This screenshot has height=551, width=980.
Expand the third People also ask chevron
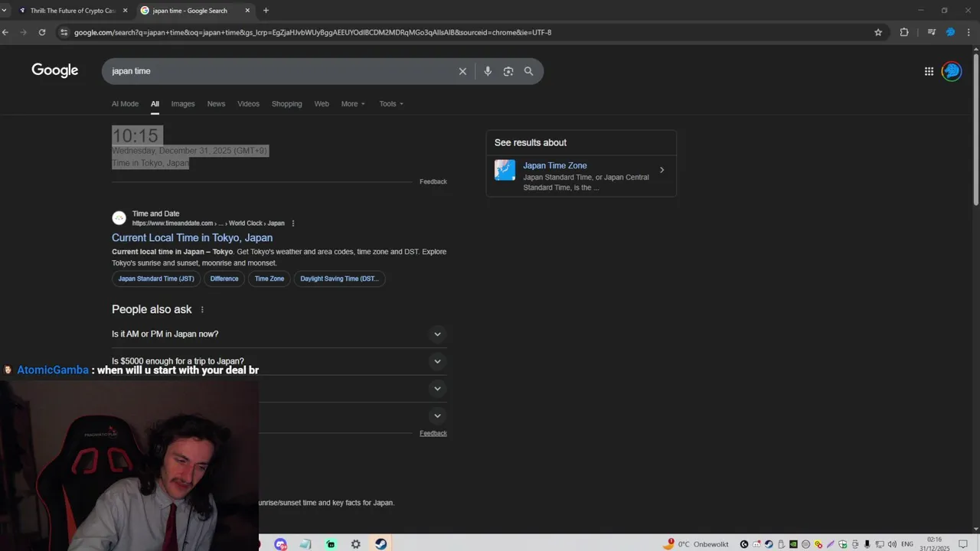437,389
